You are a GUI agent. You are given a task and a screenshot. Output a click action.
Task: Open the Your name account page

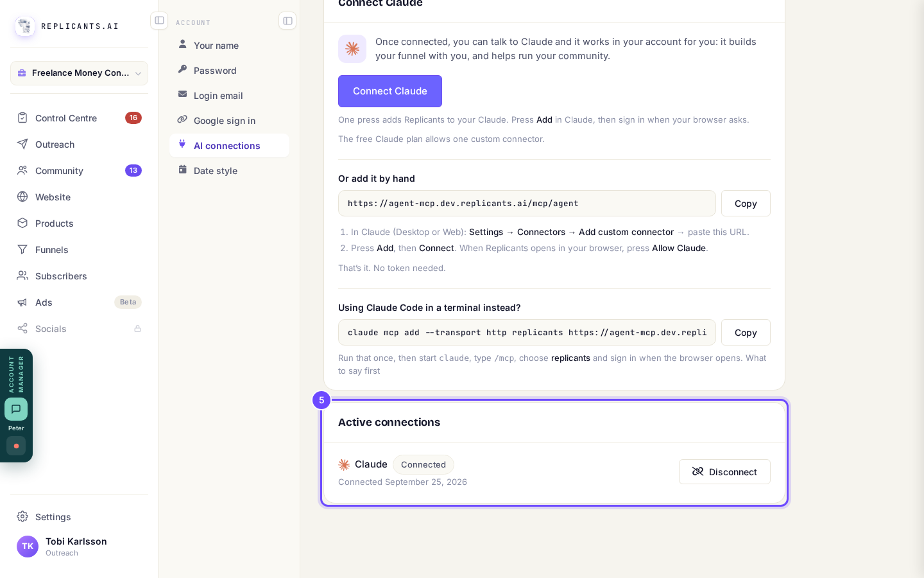[229, 46]
